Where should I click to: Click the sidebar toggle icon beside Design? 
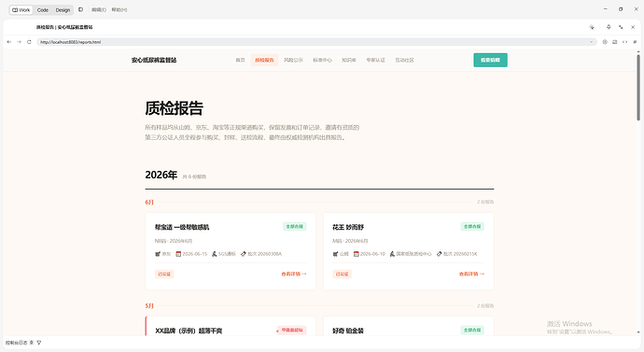[x=80, y=9]
